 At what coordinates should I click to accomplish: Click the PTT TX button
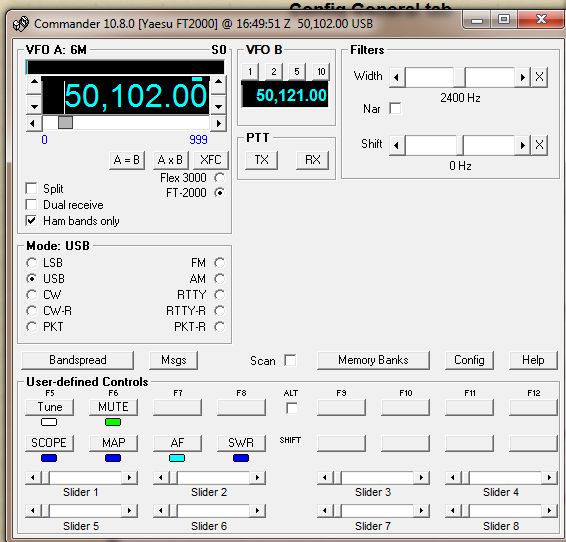(x=261, y=160)
